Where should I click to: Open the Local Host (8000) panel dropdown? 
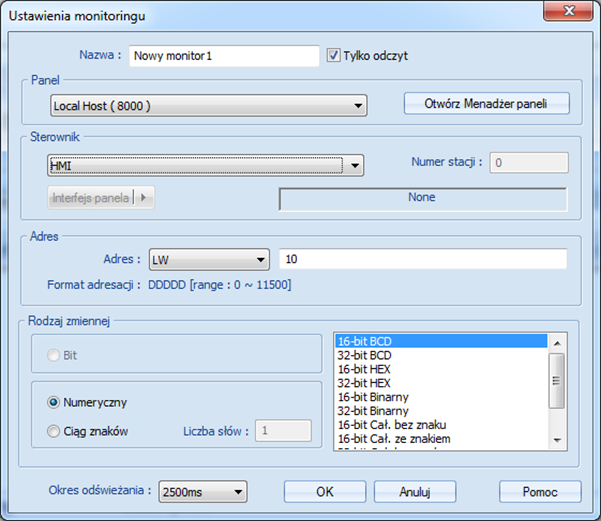click(209, 105)
